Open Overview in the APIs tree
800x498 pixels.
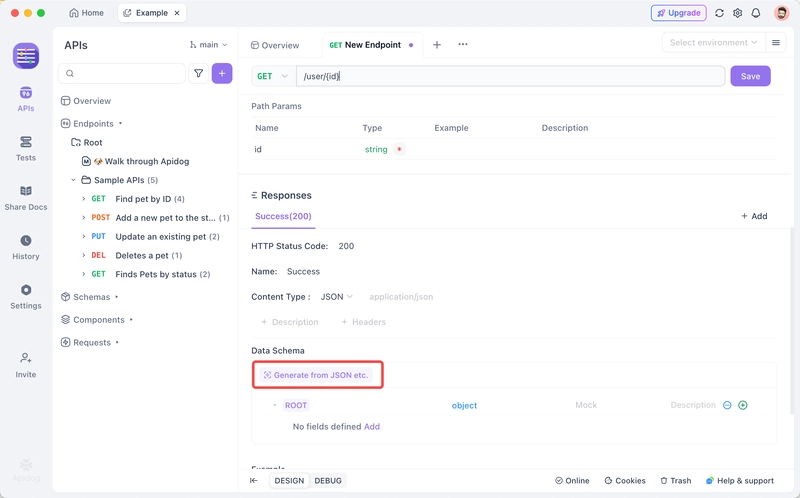tap(86, 101)
